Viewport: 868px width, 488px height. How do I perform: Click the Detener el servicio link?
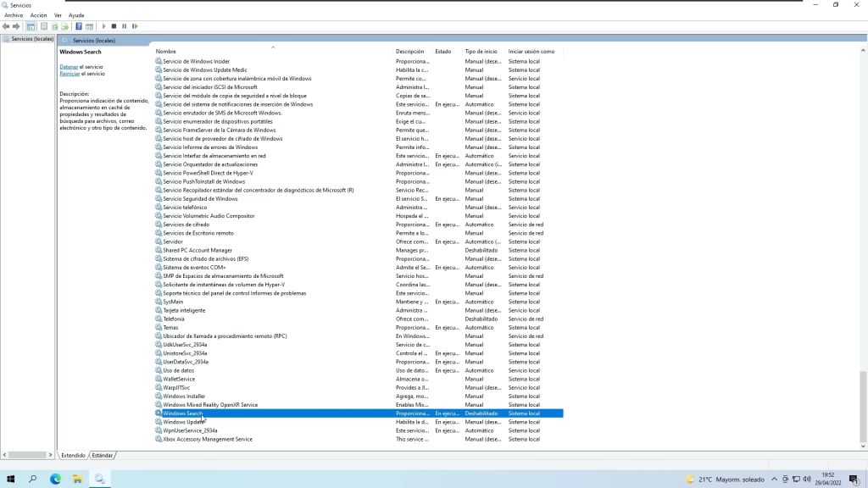pyautogui.click(x=69, y=66)
